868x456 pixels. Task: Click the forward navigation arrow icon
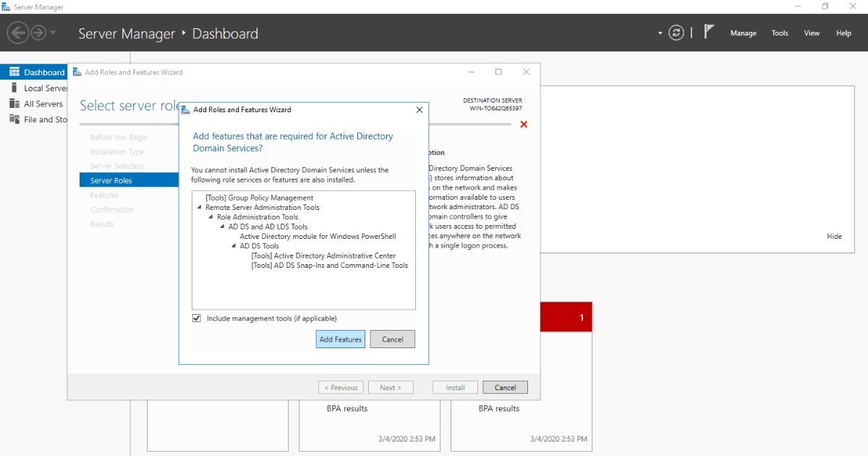(38, 33)
